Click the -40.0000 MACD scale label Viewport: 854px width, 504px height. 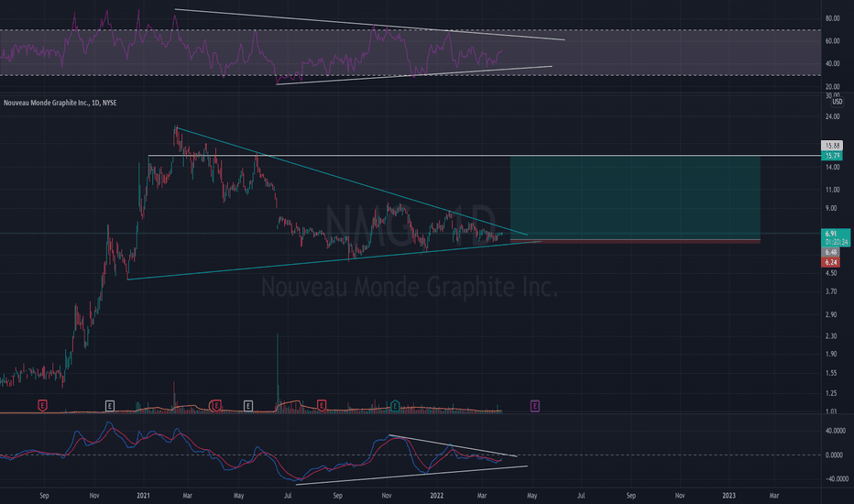(838, 479)
